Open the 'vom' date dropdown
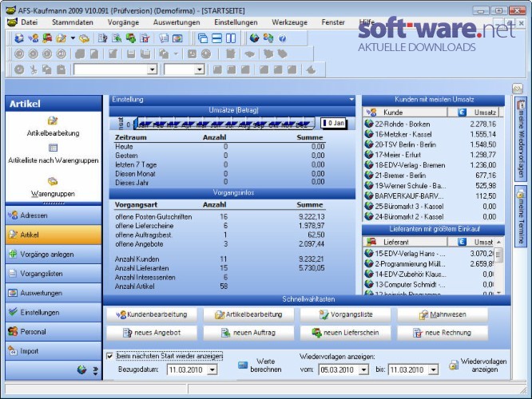Viewport: 532px width, 399px height. [363, 369]
